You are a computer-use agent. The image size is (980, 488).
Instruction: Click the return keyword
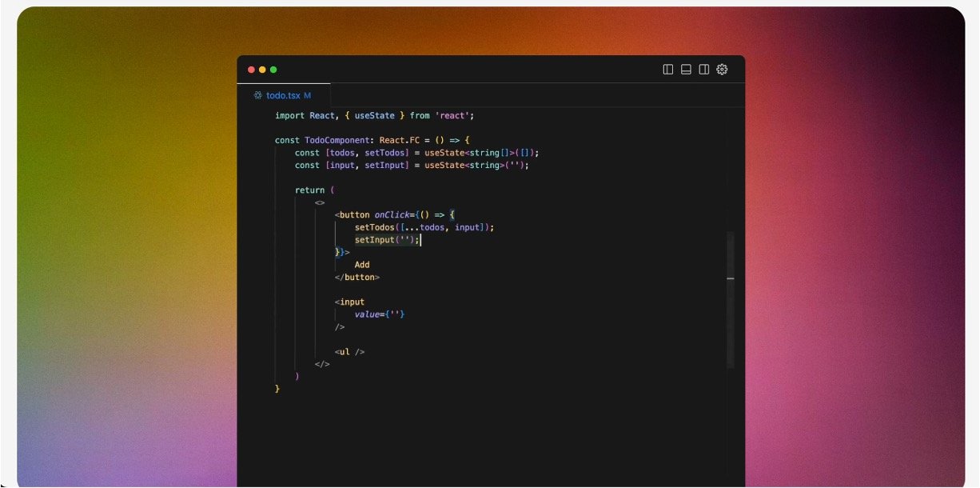(x=309, y=190)
